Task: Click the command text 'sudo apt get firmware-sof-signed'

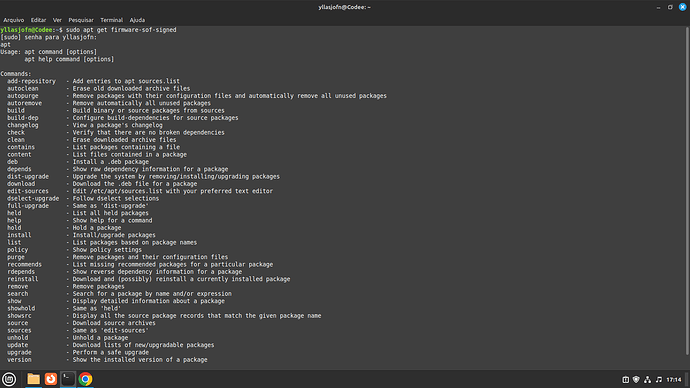Action: pos(121,30)
